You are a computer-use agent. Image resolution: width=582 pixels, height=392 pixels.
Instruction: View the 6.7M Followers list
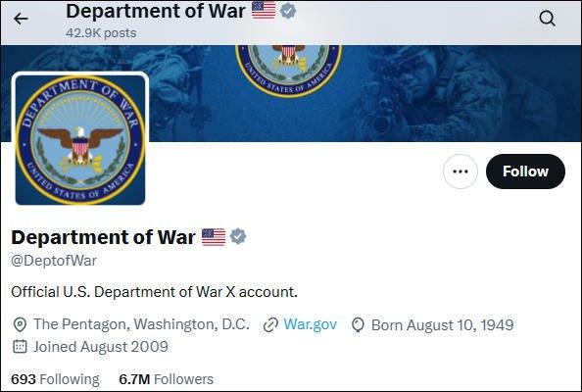click(x=166, y=379)
